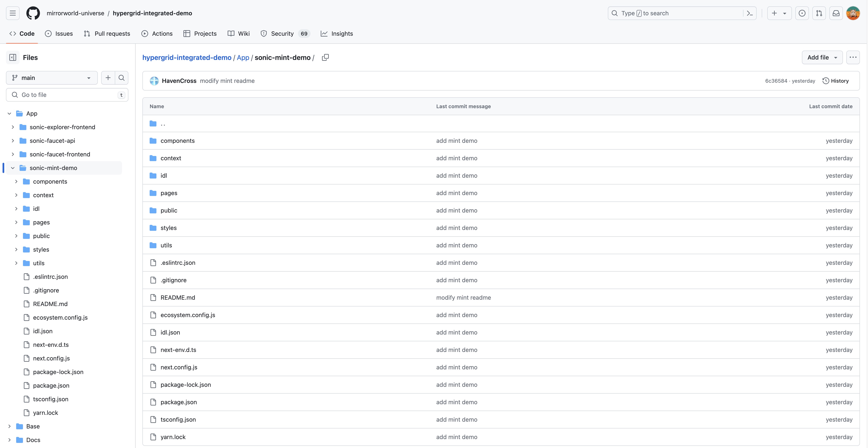Open the global navigation hamburger menu
Viewport: 868px width, 448px height.
click(x=13, y=13)
